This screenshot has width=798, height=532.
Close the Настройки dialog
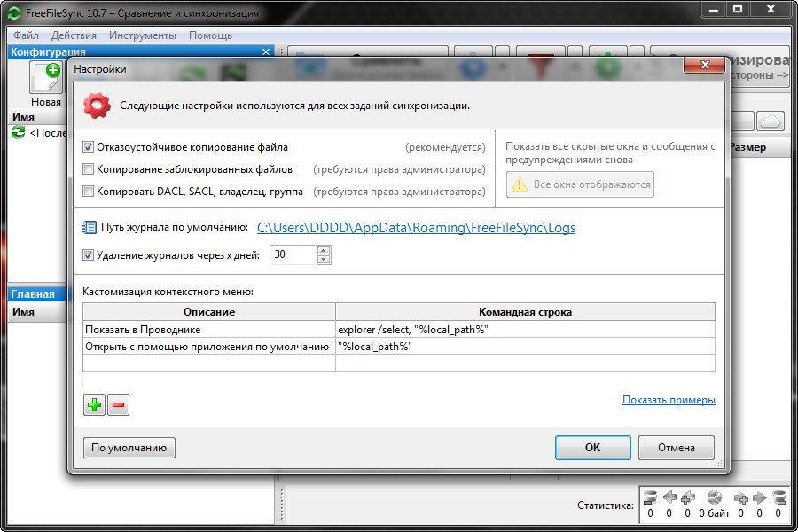pos(705,65)
